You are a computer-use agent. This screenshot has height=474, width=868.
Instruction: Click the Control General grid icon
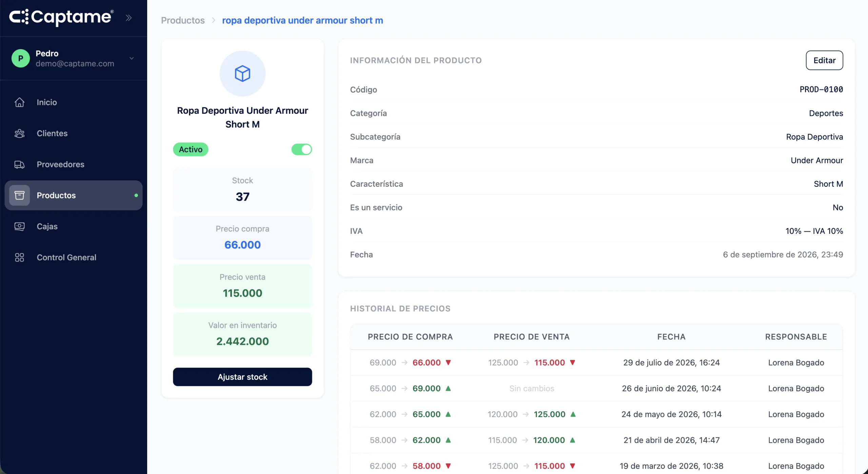point(19,257)
